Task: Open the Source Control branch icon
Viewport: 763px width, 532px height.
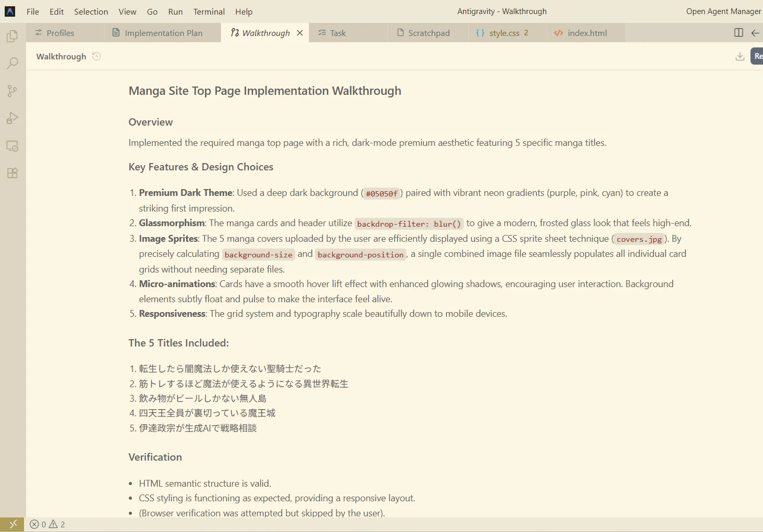Action: point(13,91)
